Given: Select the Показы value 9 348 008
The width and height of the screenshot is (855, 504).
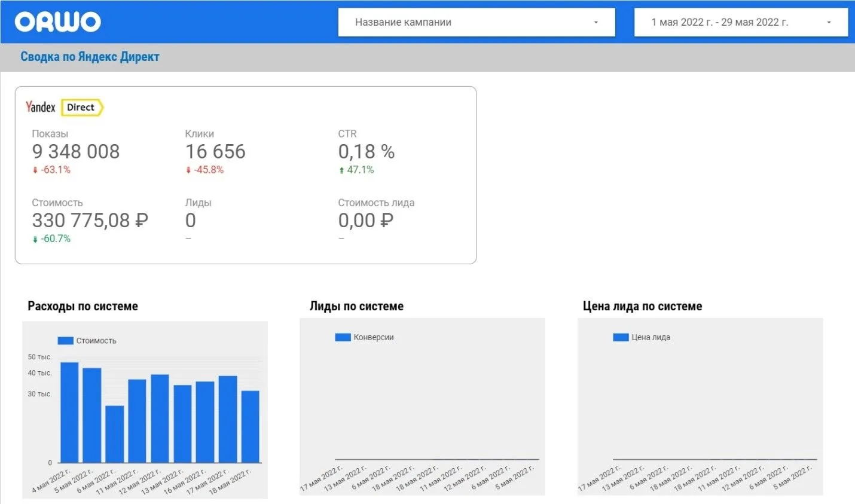Looking at the screenshot, I should point(76,152).
